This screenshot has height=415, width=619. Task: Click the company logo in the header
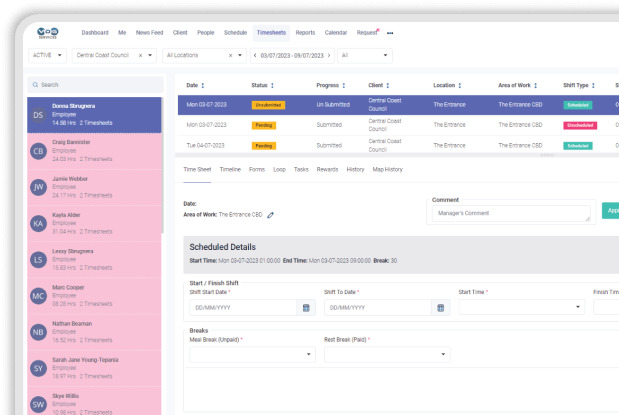(48, 33)
